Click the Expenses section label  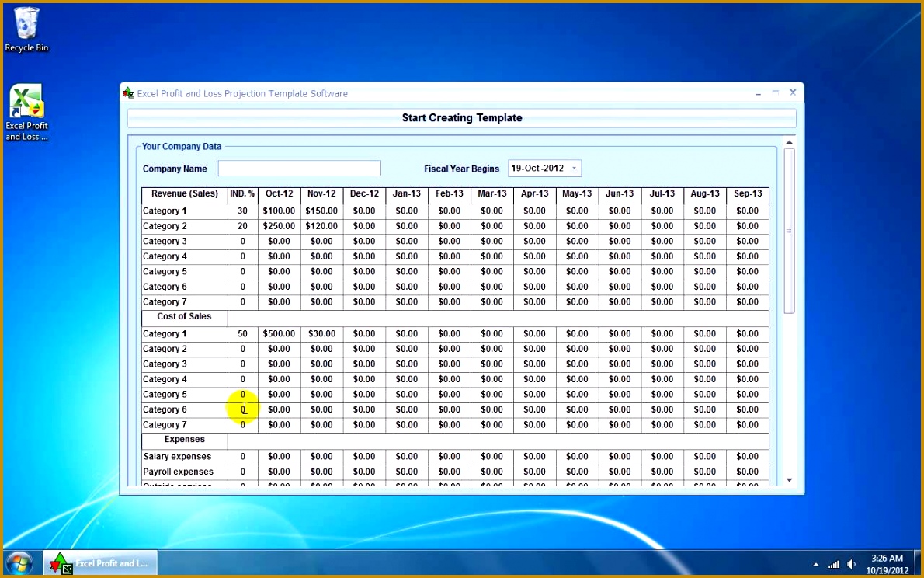(x=185, y=440)
